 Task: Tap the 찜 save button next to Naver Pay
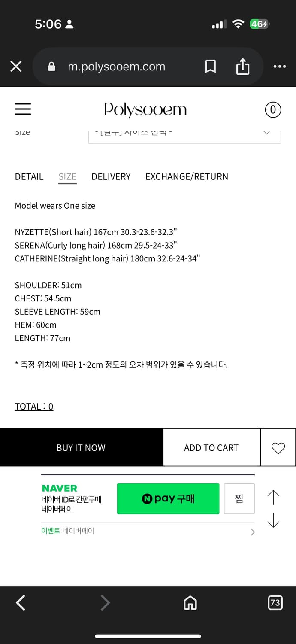[x=239, y=499]
